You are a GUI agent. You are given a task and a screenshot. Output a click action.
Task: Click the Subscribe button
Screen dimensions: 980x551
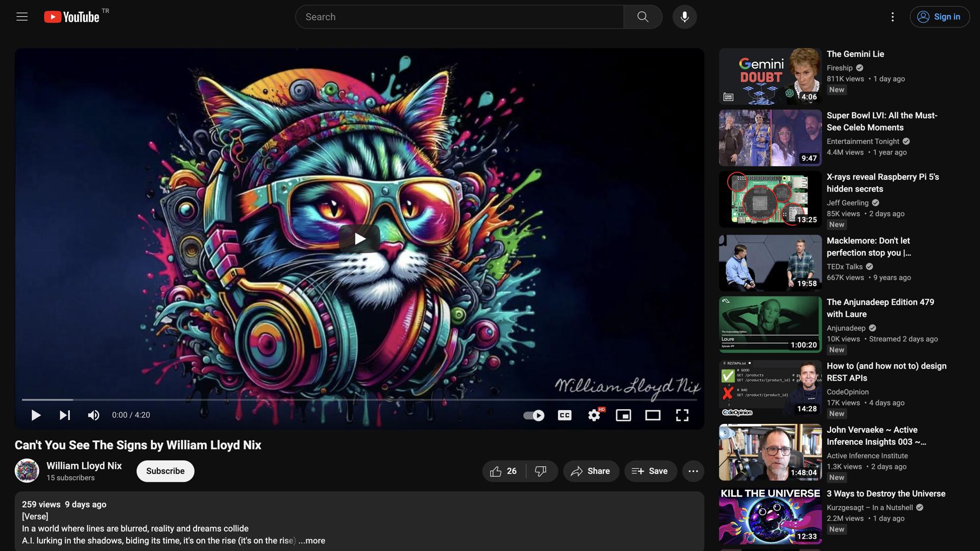point(165,471)
